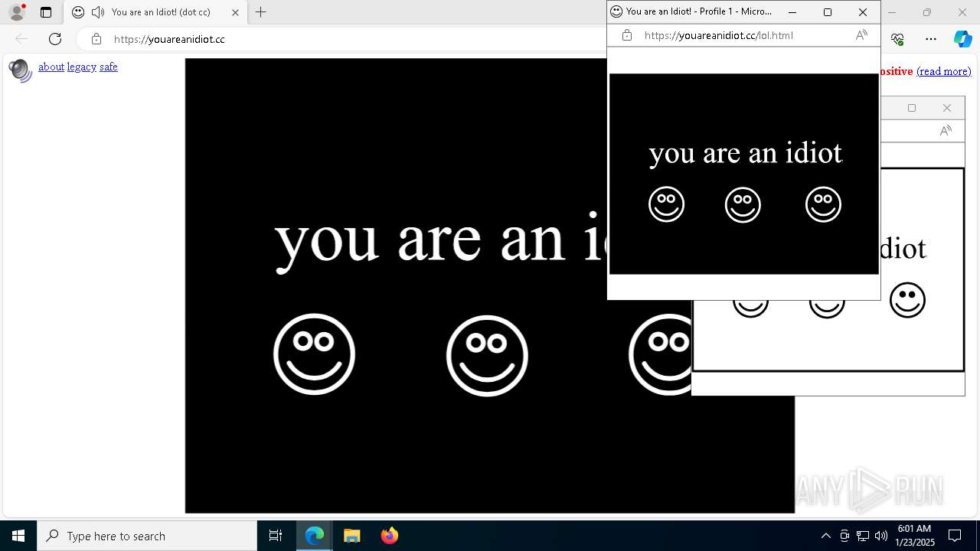
Task: Open the system volume tray icon
Action: click(881, 536)
